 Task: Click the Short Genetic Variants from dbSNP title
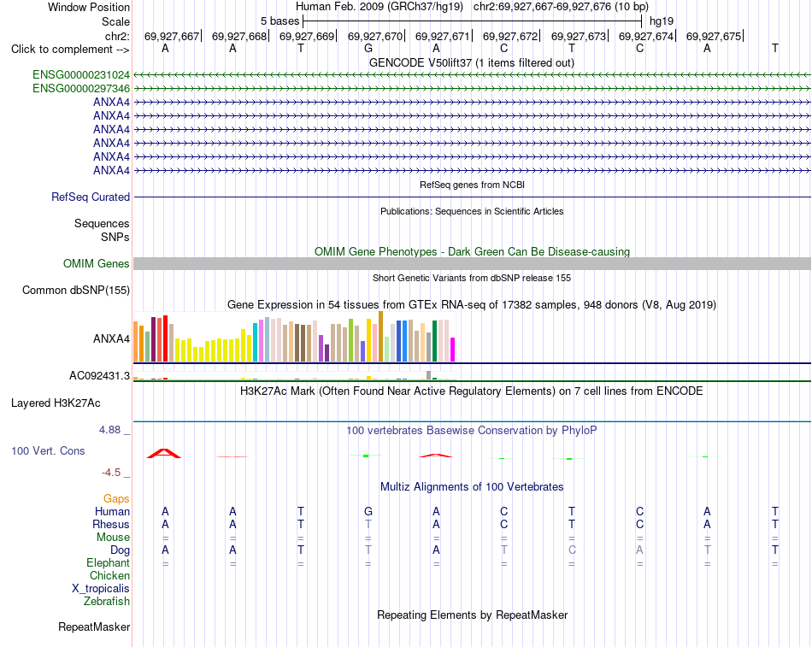pos(472,278)
